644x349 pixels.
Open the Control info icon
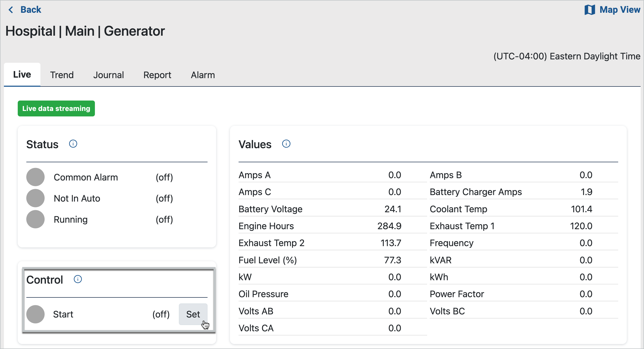click(78, 279)
